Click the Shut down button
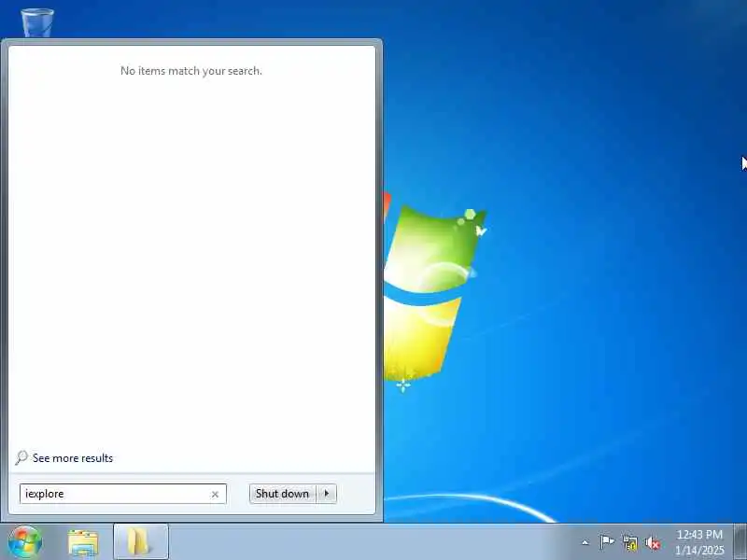The width and height of the screenshot is (747, 560). [282, 494]
